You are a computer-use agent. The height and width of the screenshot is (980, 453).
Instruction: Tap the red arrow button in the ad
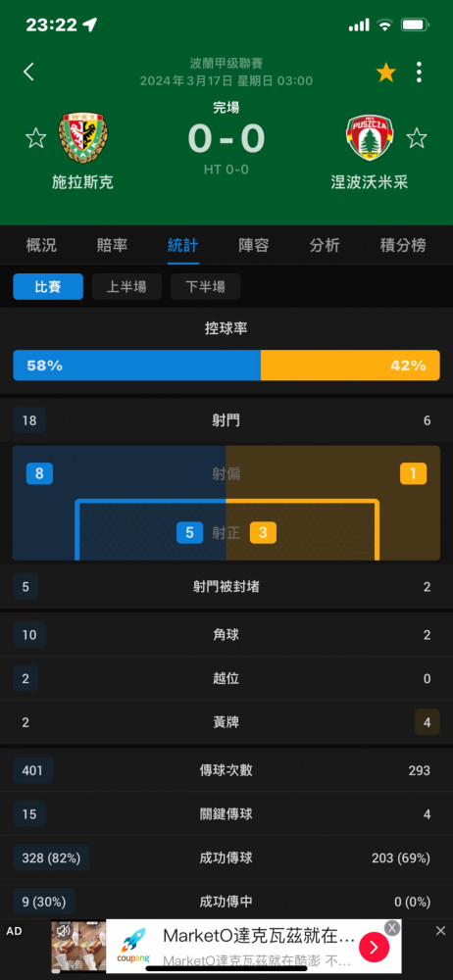(x=375, y=948)
